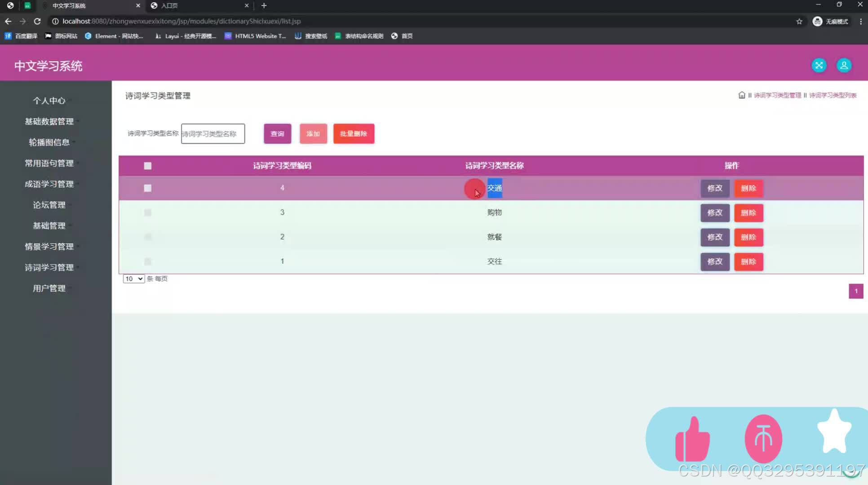Check the box for row 就餐
Viewport: 868px width, 485px height.
(147, 237)
